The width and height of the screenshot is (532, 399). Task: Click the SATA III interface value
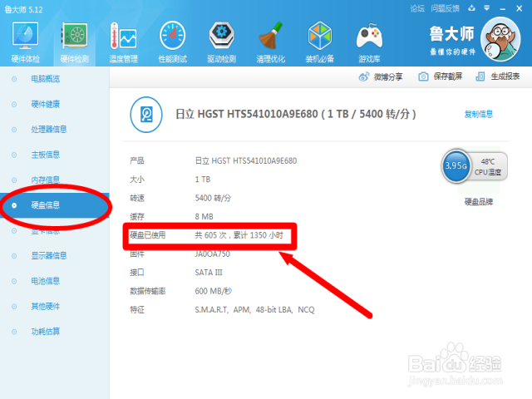(209, 273)
